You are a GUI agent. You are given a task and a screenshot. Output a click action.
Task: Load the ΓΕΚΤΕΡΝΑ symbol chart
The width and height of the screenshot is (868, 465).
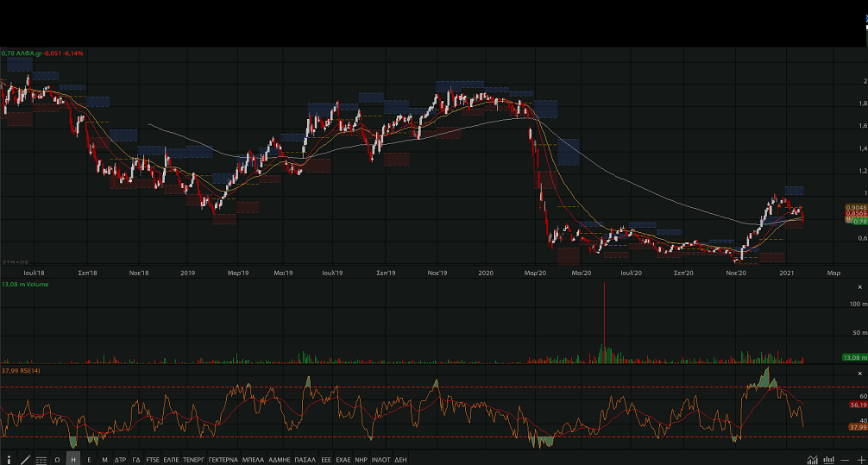[x=223, y=459]
